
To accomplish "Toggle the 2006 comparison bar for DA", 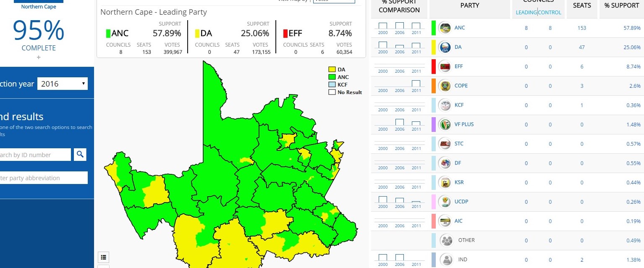I will pyautogui.click(x=399, y=45).
